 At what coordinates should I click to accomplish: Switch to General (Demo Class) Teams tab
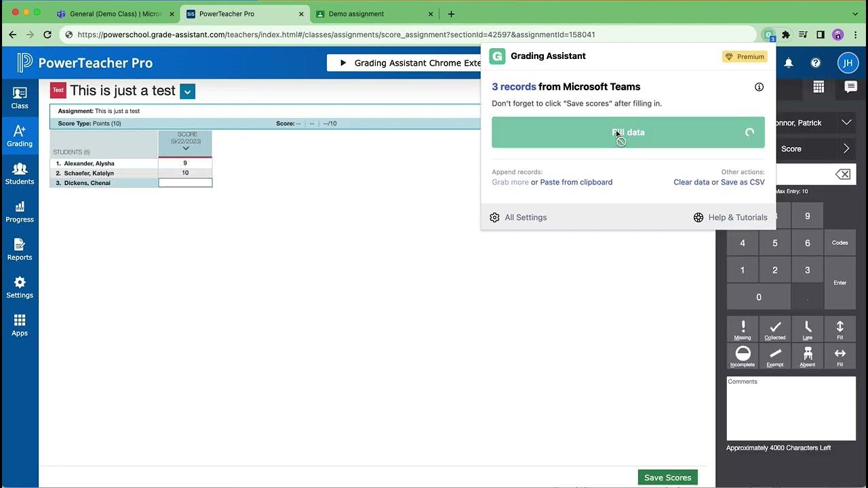pos(115,14)
